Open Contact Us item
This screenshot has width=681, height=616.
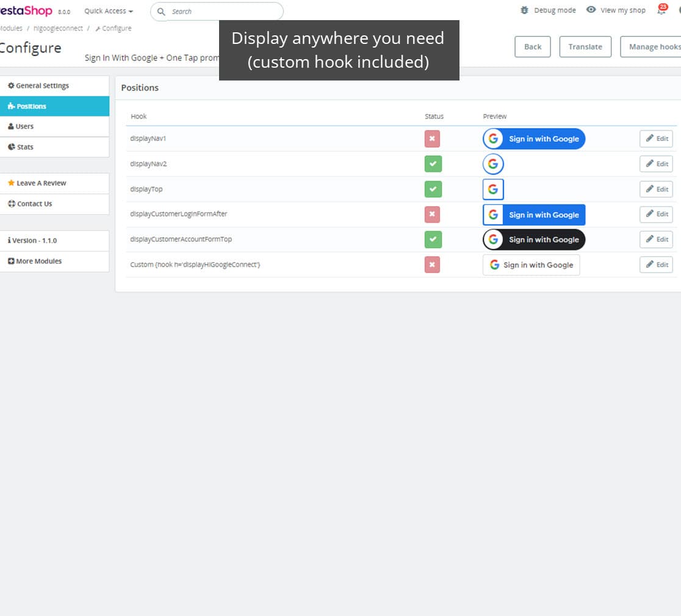54,204
